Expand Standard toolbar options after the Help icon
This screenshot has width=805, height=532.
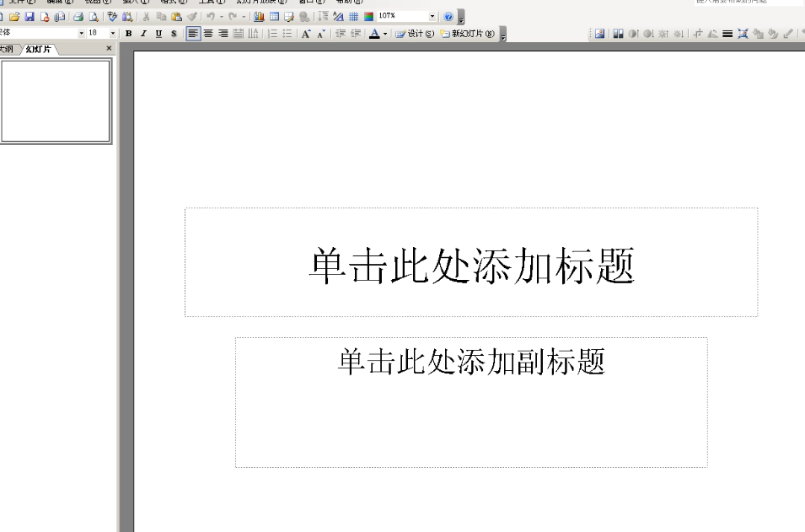click(x=461, y=17)
